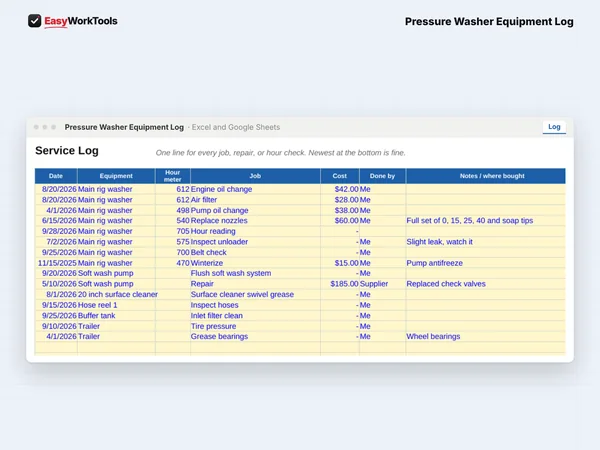
Task: Select the Supplier done-by cell
Action: (x=382, y=284)
